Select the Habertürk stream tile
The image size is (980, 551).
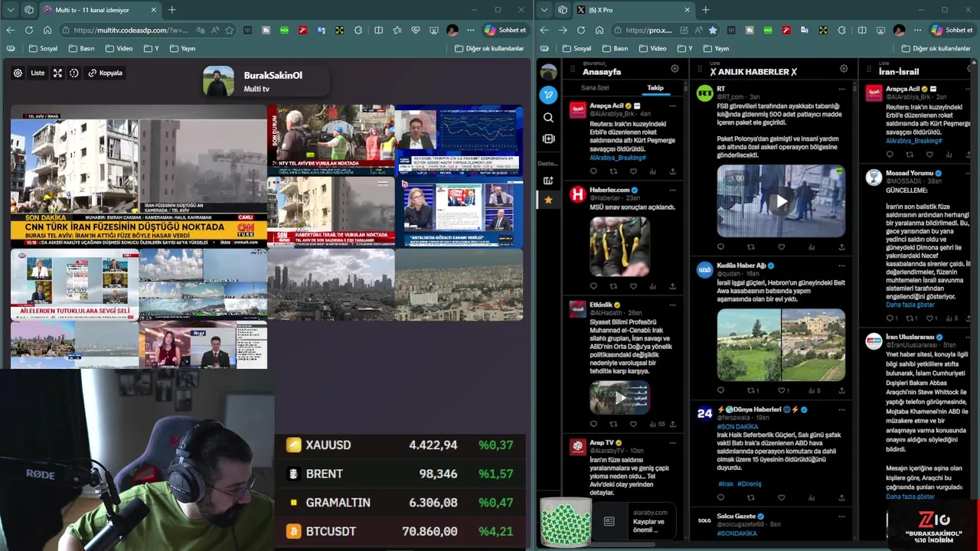331,212
